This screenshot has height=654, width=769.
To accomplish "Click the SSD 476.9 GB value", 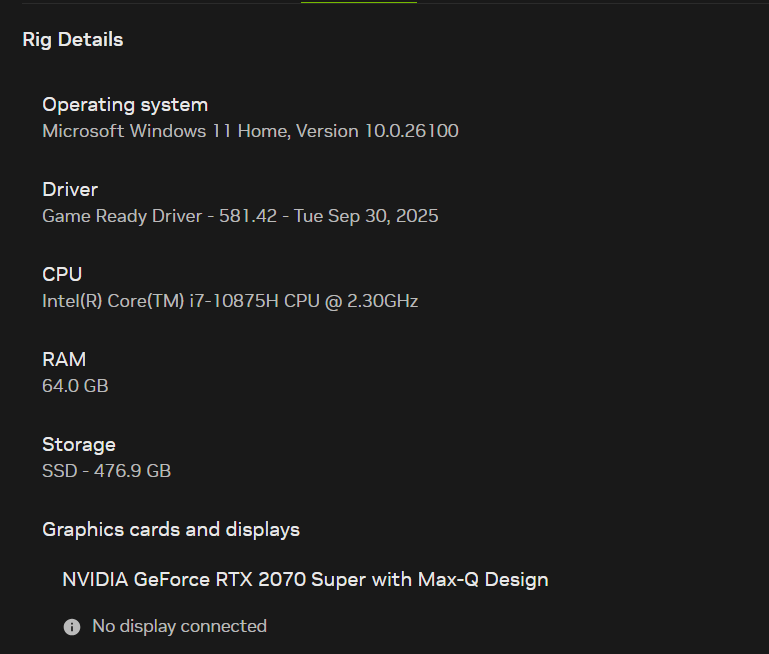I will click(106, 471).
